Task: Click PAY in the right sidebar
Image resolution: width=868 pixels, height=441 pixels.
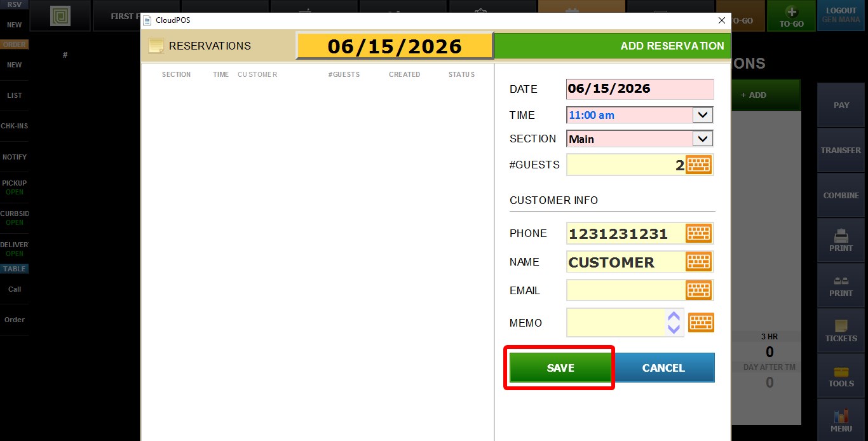Action: tap(841, 105)
